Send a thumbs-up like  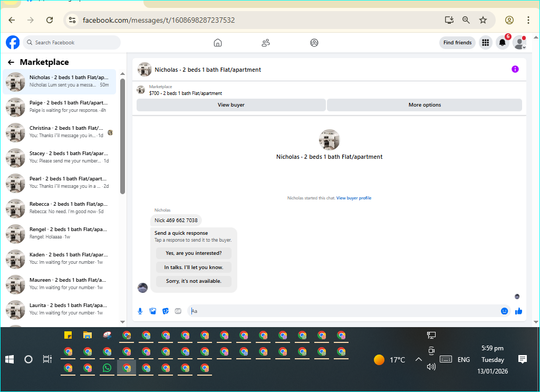519,311
